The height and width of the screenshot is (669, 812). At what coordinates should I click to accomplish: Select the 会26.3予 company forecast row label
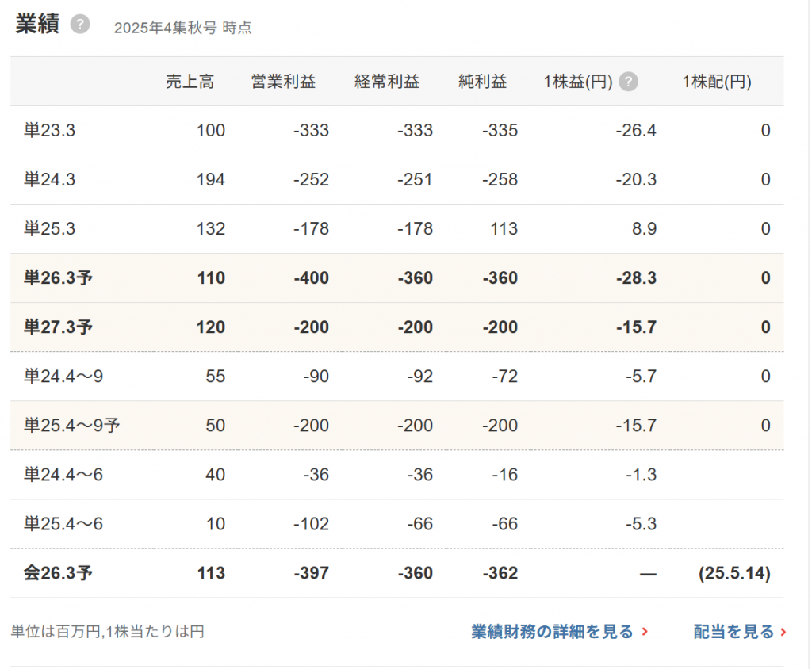(58, 573)
